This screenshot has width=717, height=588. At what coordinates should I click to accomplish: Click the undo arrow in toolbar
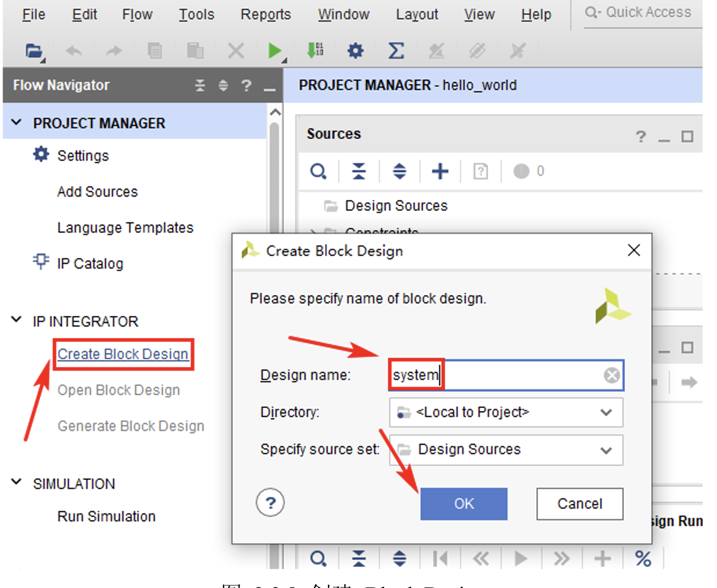tap(74, 51)
